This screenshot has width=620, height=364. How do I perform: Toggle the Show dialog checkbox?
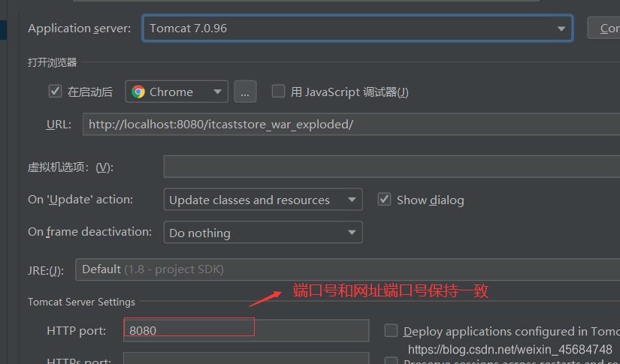coord(384,200)
